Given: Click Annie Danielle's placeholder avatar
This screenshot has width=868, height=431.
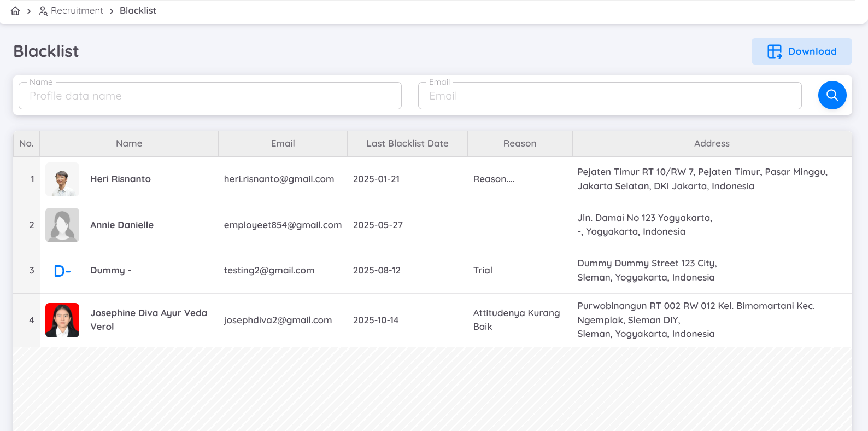Looking at the screenshot, I should point(62,225).
